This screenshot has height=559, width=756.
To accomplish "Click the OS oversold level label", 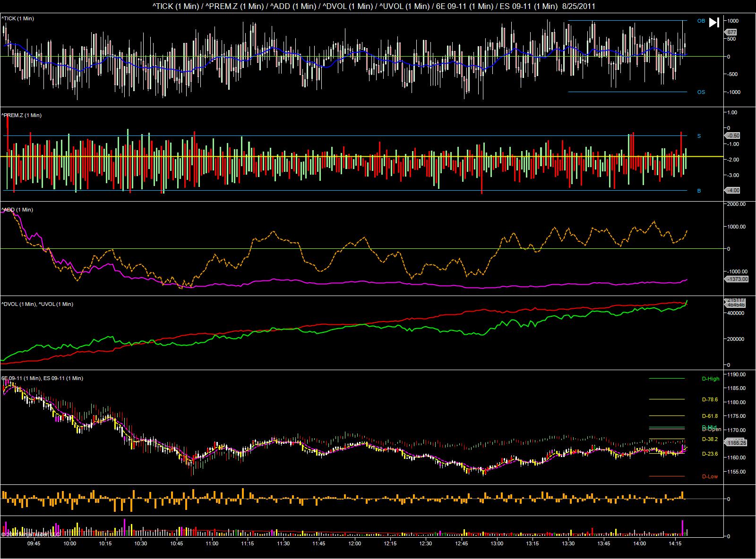I will 701,92.
